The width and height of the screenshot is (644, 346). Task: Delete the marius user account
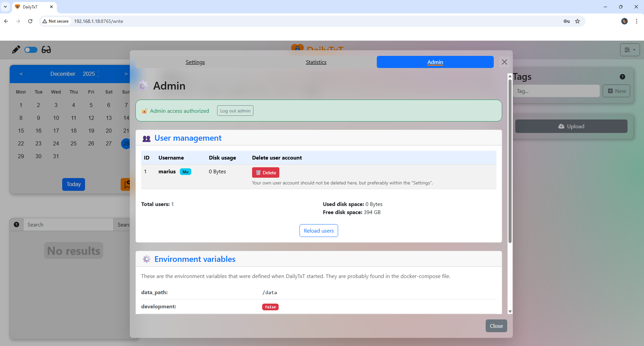click(266, 173)
